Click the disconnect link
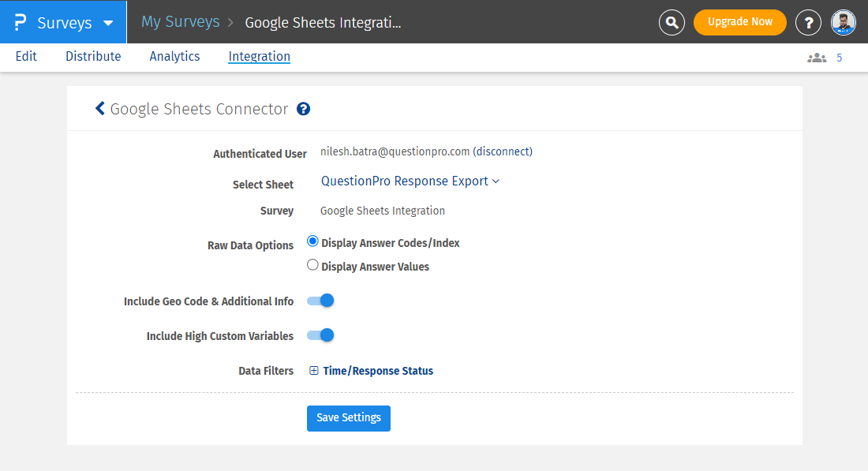This screenshot has height=471, width=868. [x=503, y=151]
